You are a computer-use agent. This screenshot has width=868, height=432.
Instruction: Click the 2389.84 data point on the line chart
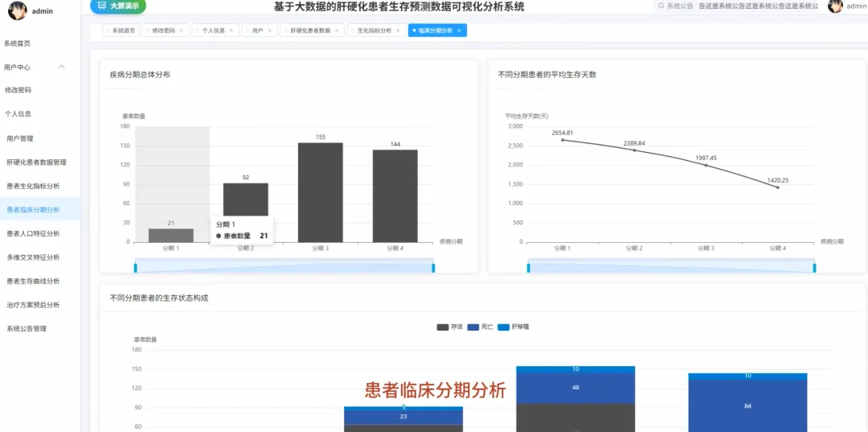634,150
